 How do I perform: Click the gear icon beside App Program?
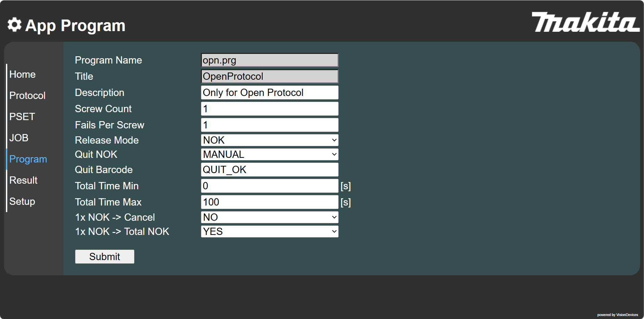pos(15,25)
